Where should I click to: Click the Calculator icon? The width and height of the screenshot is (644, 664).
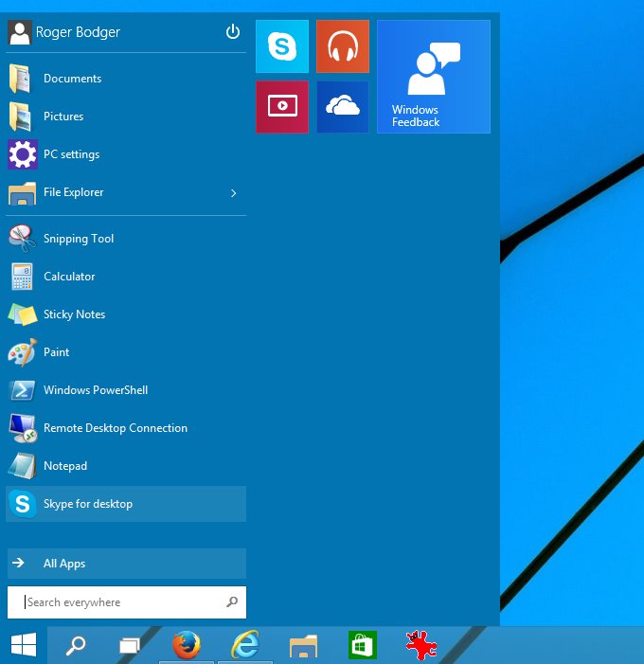22,277
